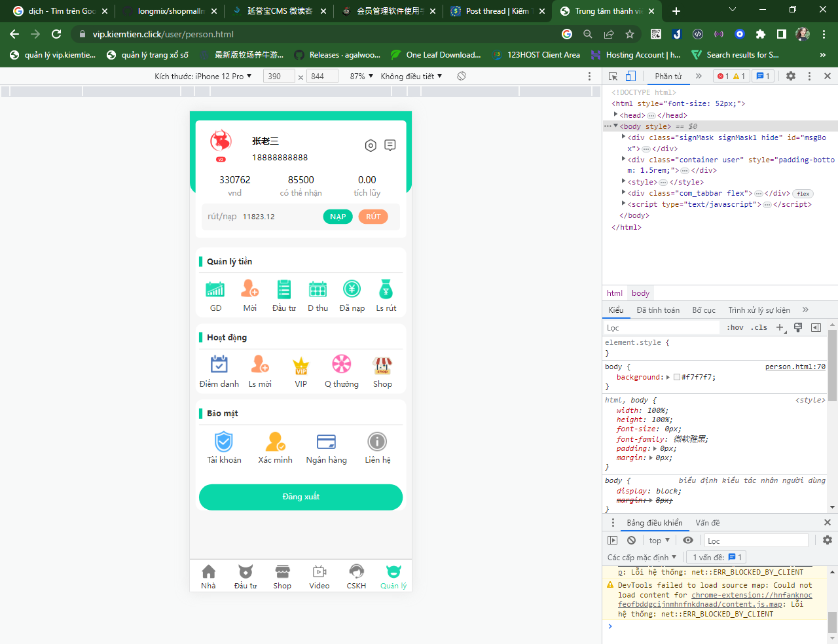
Task: Switch to the Phần tử elements tab
Action: 668,76
